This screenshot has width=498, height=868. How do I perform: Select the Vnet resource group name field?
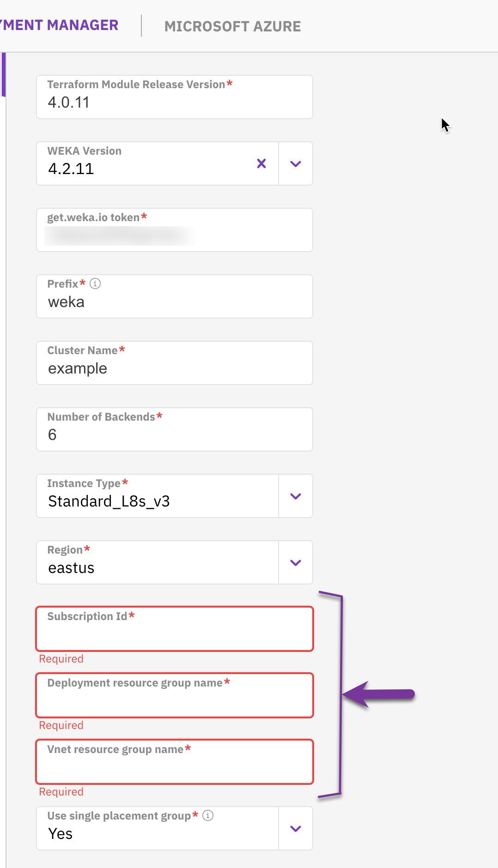[x=174, y=766]
